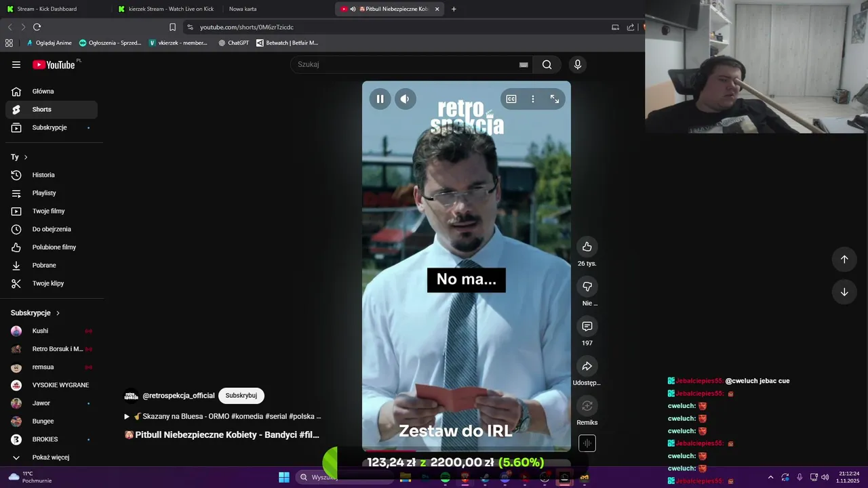Open the Betwatch Betfair bookmark
This screenshot has height=488, width=868.
287,43
